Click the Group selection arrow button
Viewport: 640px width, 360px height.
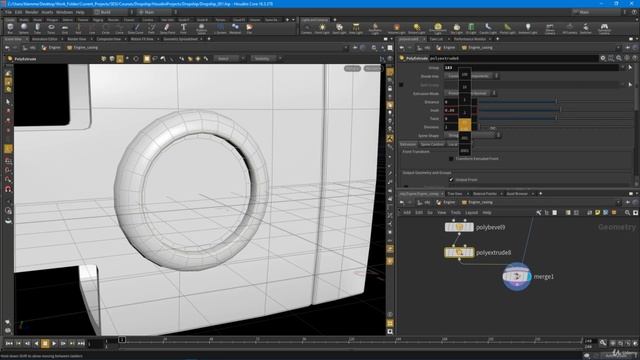click(630, 67)
